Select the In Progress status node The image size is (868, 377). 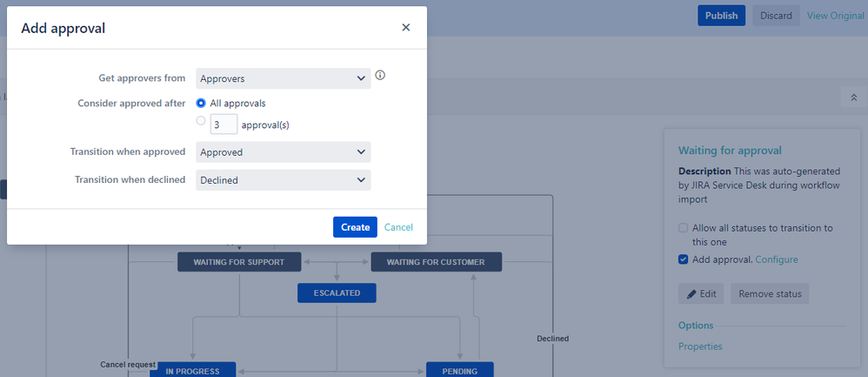192,370
